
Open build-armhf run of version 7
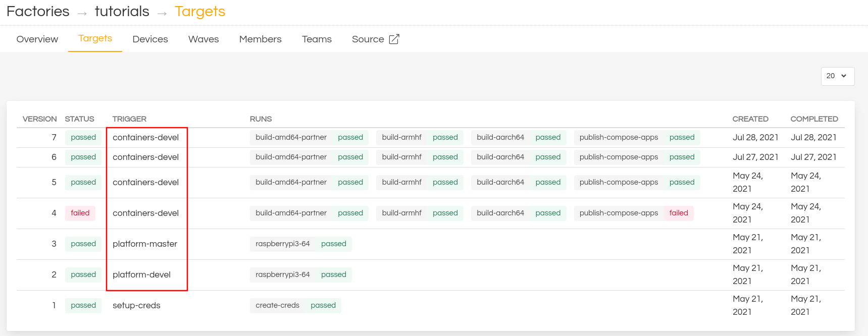pyautogui.click(x=420, y=137)
